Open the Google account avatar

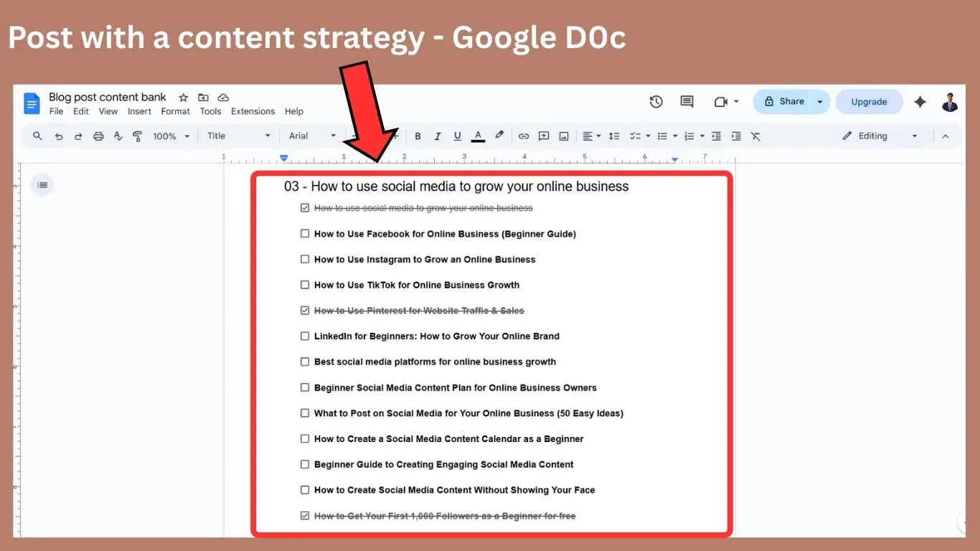coord(950,102)
